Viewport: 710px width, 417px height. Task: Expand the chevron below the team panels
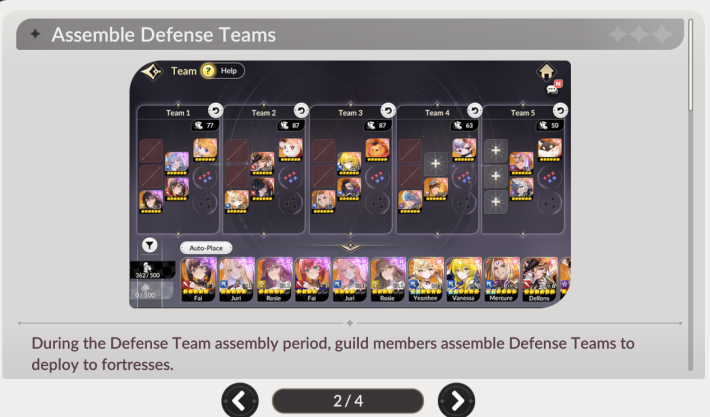[350, 247]
